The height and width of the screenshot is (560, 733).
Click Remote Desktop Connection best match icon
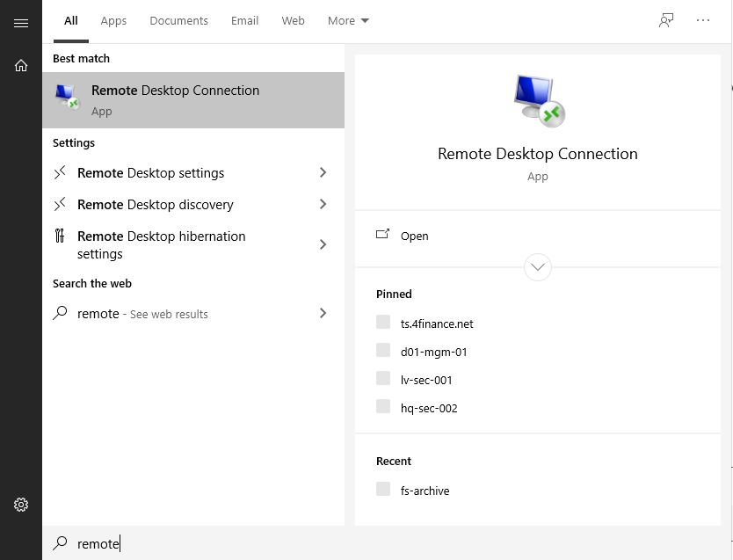(67, 97)
